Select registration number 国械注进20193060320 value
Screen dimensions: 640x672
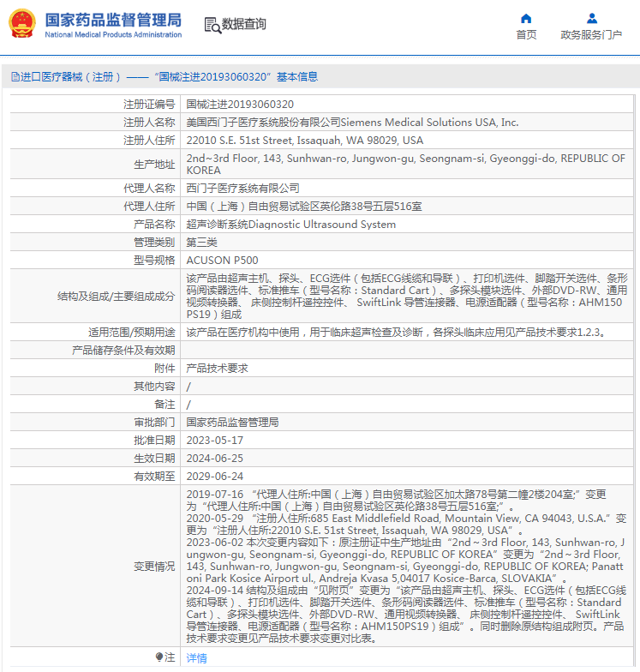pos(240,105)
